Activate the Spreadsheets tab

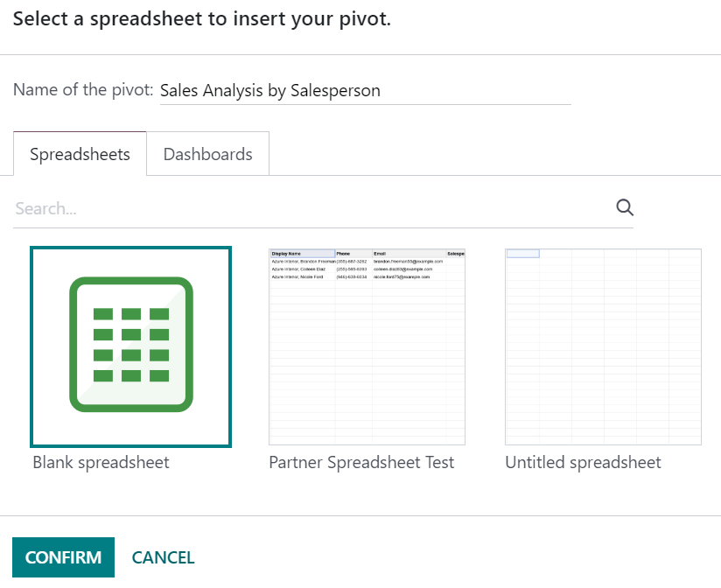click(x=80, y=153)
